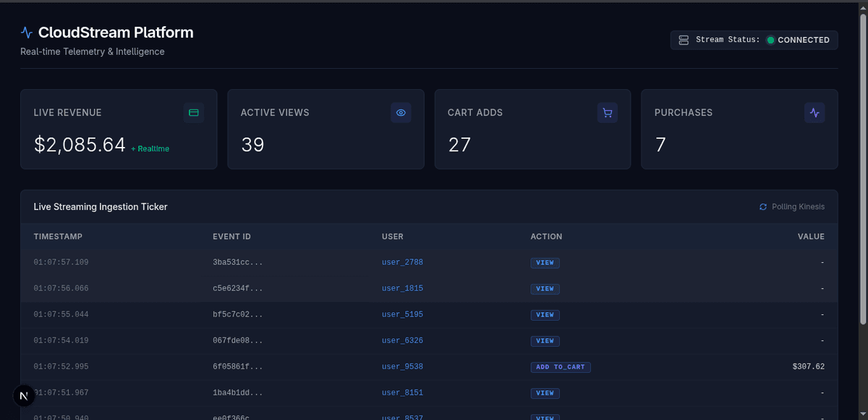Image resolution: width=868 pixels, height=420 pixels.
Task: Click event ID c5e6234f...
Action: point(238,288)
